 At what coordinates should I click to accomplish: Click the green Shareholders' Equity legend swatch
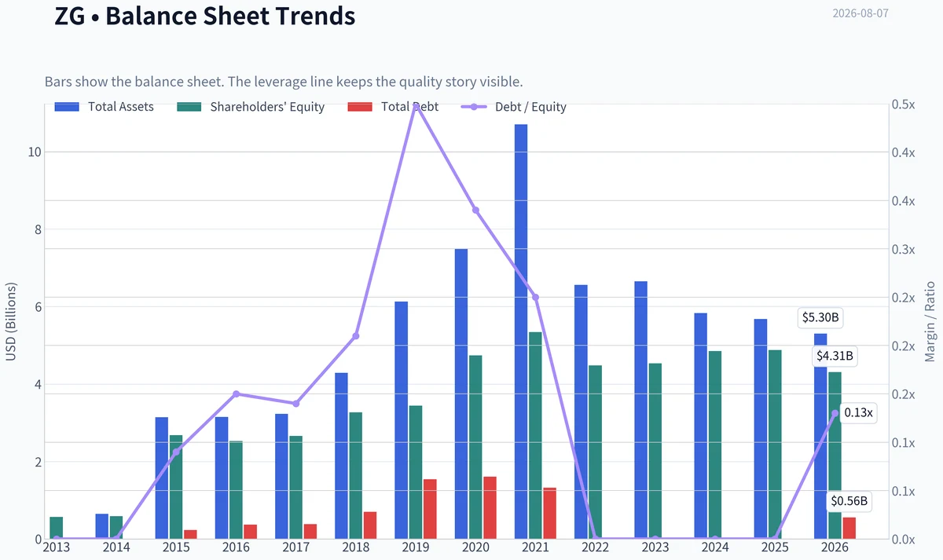coord(190,107)
